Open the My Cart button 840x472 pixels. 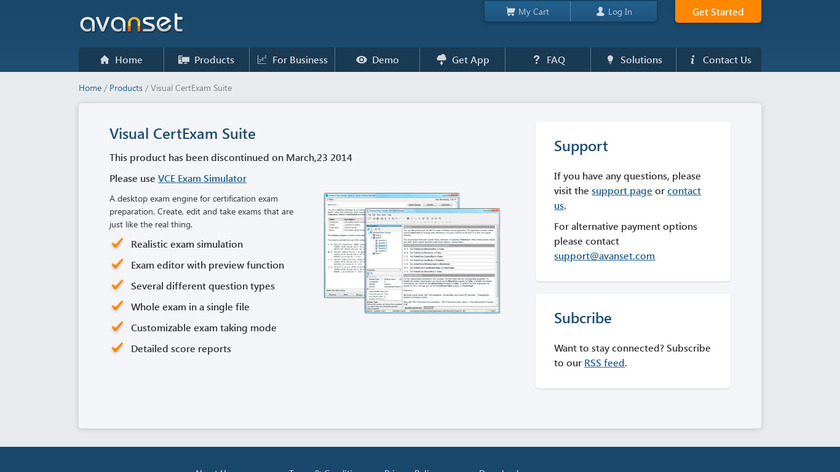[x=527, y=11]
